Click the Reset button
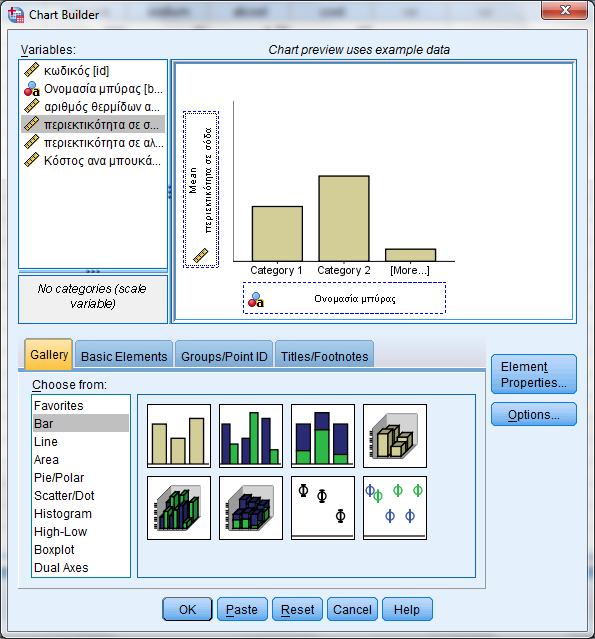This screenshot has width=595, height=639. (x=298, y=609)
